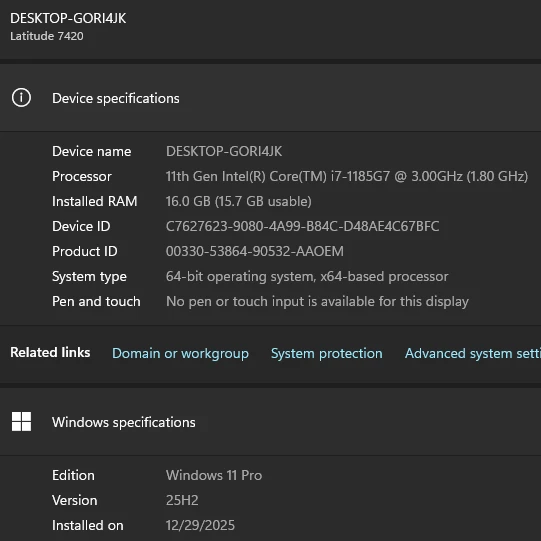Click the Device specifications info icon
The image size is (541, 541).
pos(21,98)
